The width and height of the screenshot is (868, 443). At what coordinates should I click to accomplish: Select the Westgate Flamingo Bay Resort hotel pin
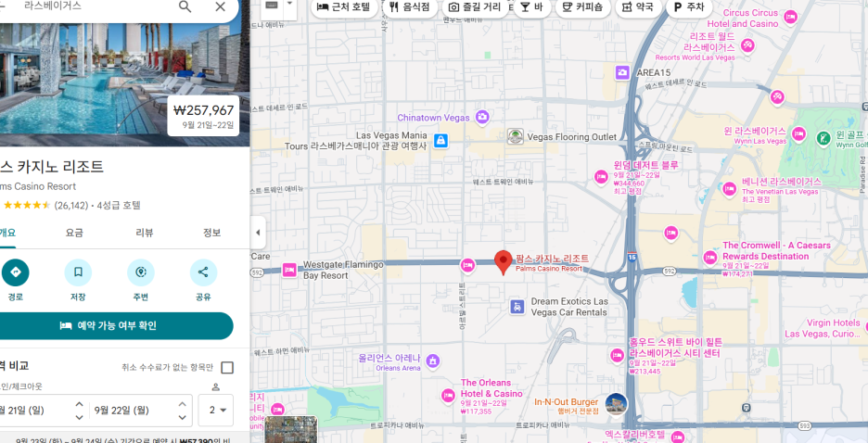pyautogui.click(x=289, y=270)
